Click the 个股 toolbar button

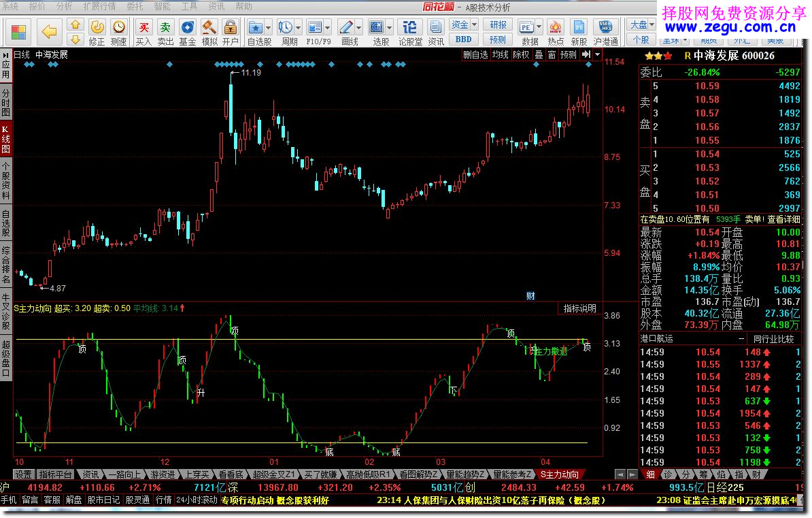[x=641, y=39]
